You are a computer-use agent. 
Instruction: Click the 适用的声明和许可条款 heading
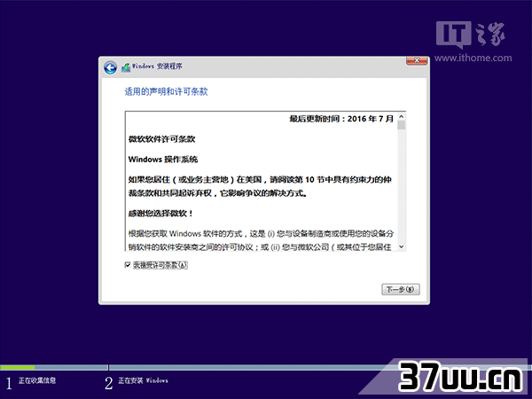coord(166,91)
